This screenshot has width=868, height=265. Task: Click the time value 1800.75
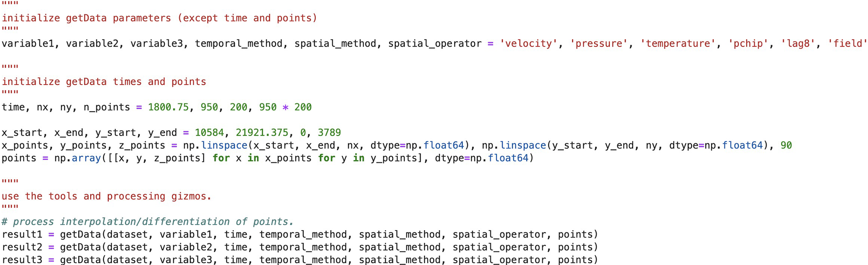168,108
